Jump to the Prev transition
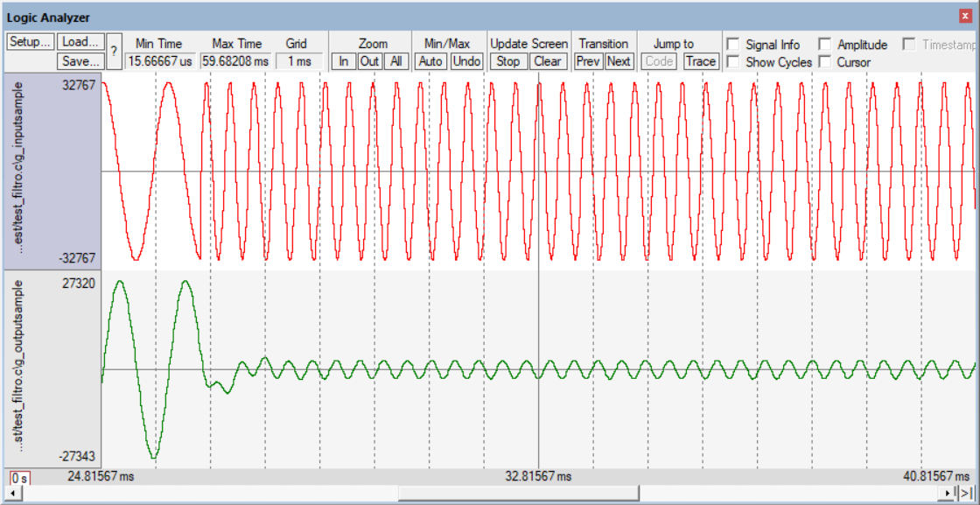The height and width of the screenshot is (505, 980). [588, 61]
